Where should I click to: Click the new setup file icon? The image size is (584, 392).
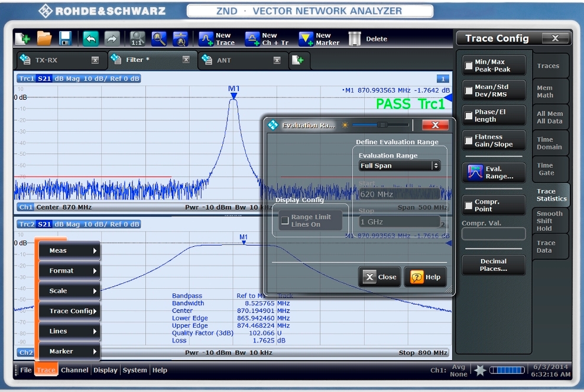pyautogui.click(x=22, y=38)
